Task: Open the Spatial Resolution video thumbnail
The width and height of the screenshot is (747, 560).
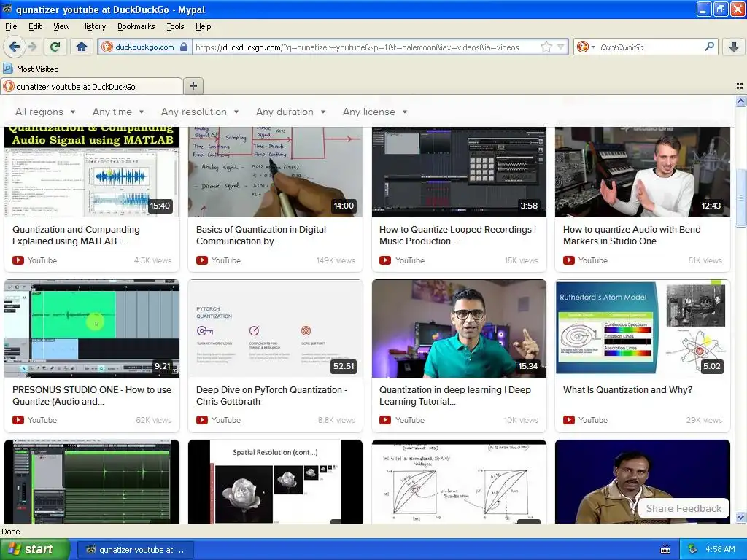Action: (x=275, y=481)
